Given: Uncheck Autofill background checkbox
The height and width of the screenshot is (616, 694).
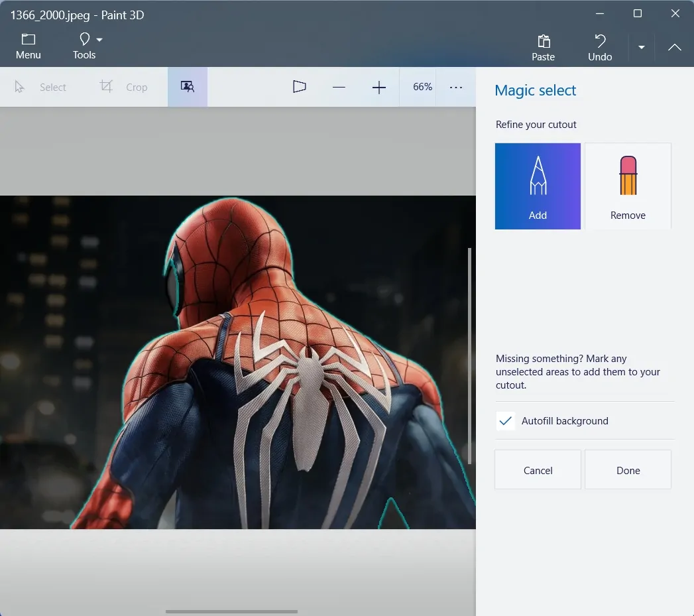Looking at the screenshot, I should coord(506,420).
